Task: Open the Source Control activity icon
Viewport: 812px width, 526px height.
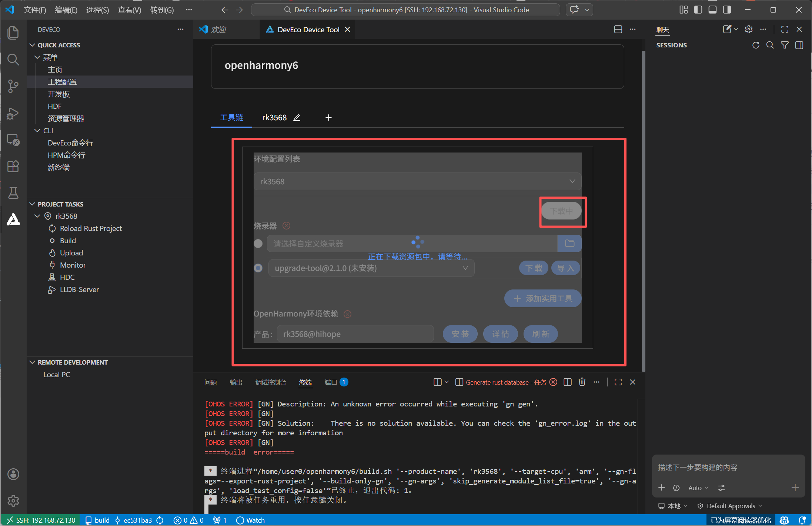Action: coord(13,86)
